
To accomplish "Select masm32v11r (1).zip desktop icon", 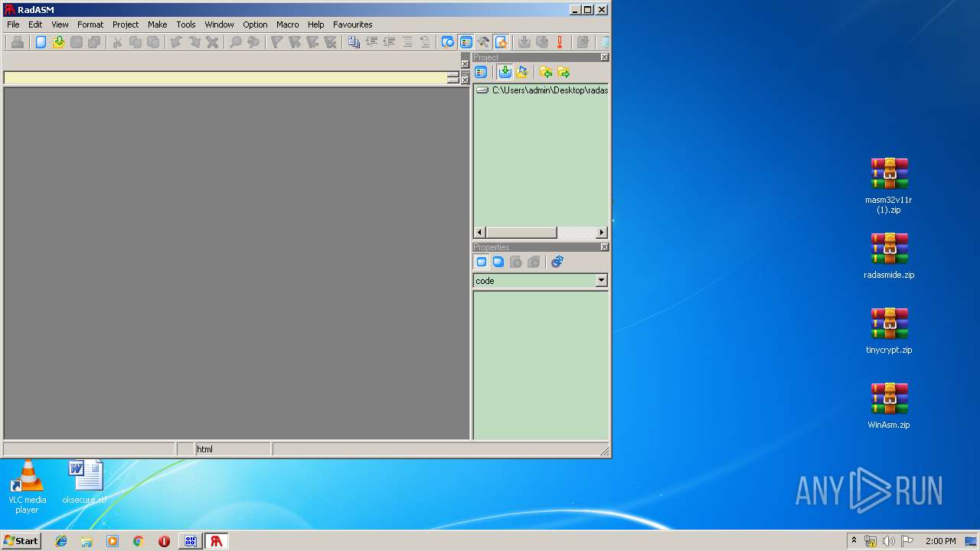I will (x=889, y=185).
